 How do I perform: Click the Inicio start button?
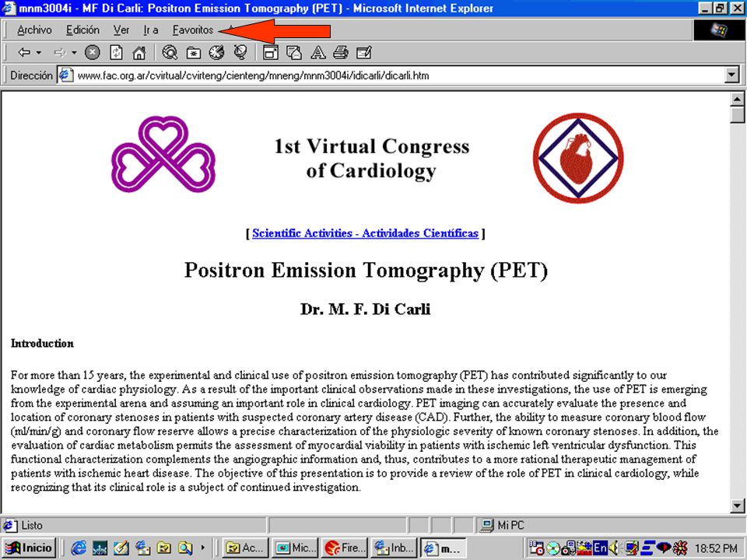tap(30, 548)
